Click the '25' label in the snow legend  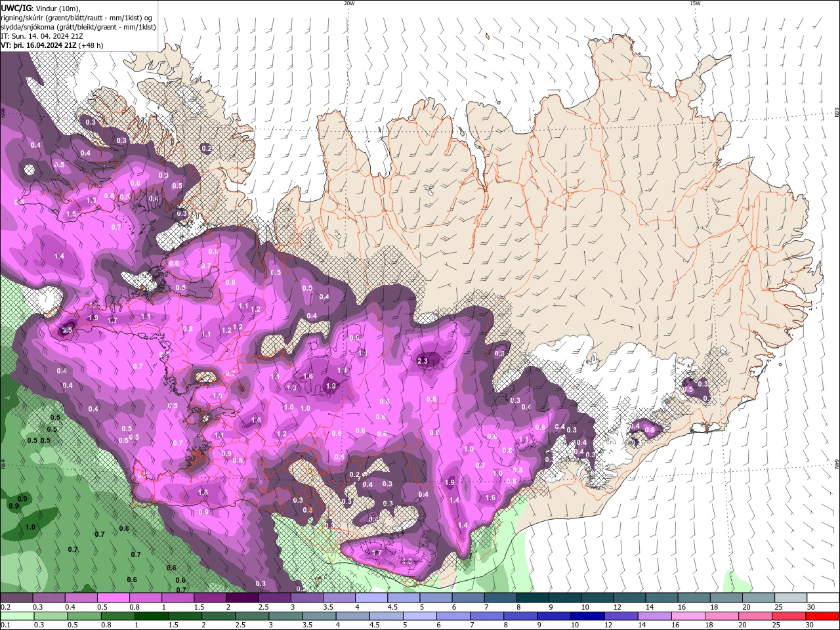click(778, 607)
